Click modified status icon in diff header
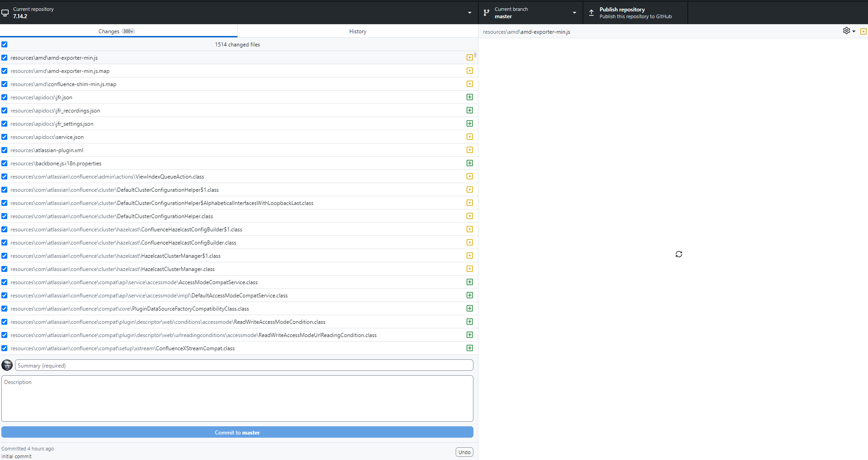Screen dimensions: 868x460 pos(863,31)
